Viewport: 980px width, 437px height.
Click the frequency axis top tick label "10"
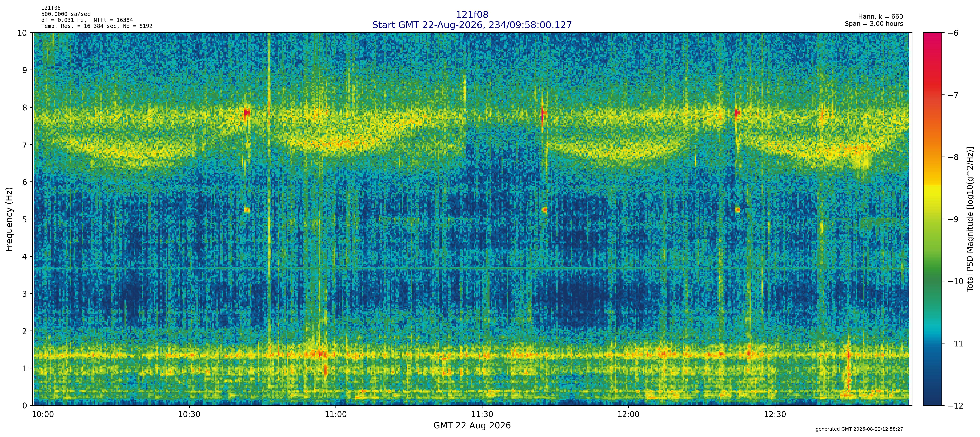click(x=22, y=33)
